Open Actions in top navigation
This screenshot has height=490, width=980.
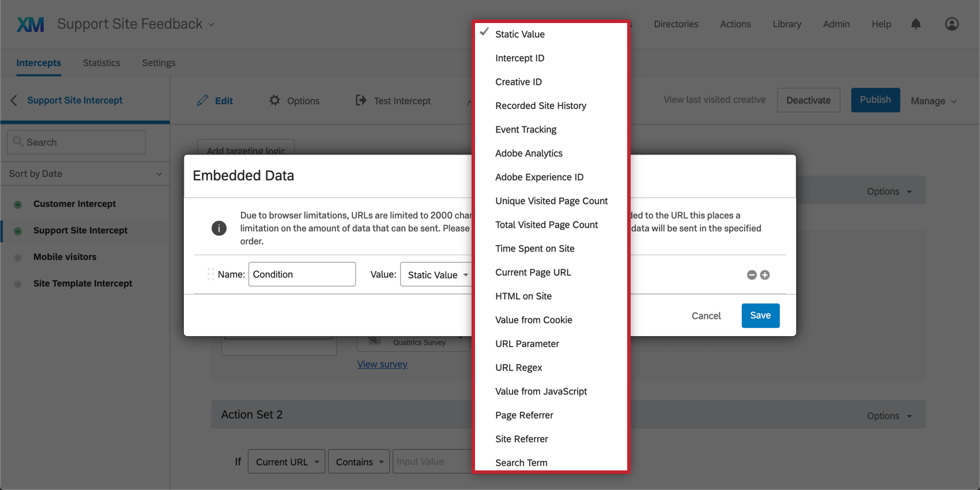click(x=736, y=24)
